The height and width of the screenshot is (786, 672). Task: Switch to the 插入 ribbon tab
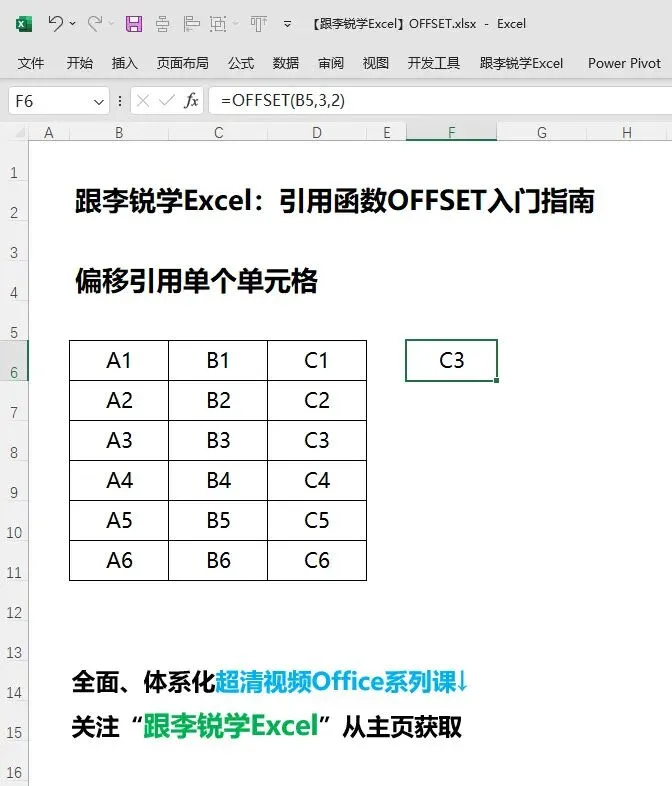(x=124, y=63)
